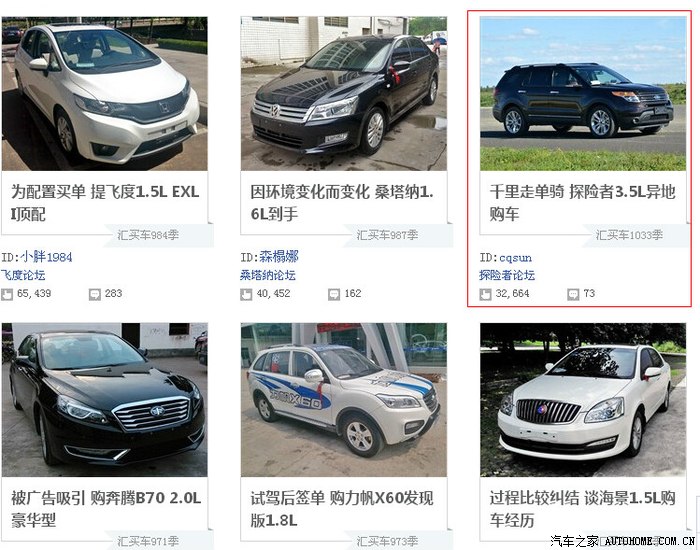Open user profile 小胖1984
Image resolution: width=700 pixels, height=550 pixels.
click(46, 257)
